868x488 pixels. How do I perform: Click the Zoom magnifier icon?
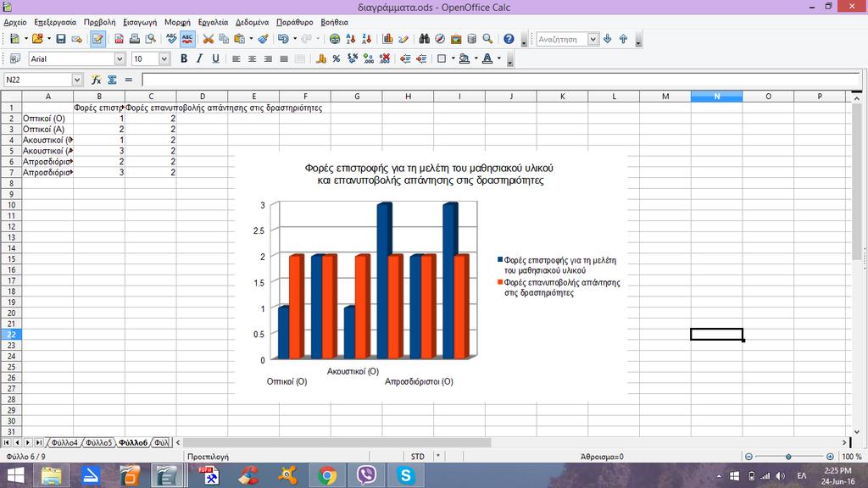point(487,39)
